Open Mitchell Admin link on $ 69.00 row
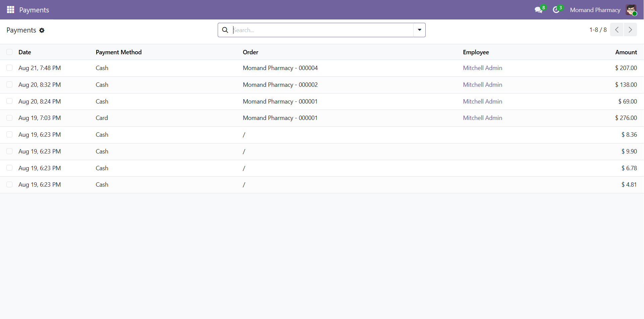644x319 pixels. click(482, 102)
